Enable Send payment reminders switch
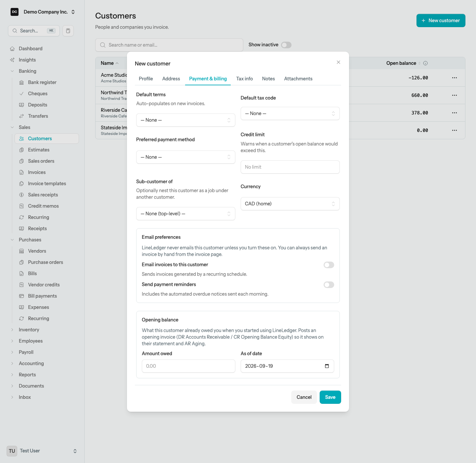The width and height of the screenshot is (476, 463). pos(329,285)
